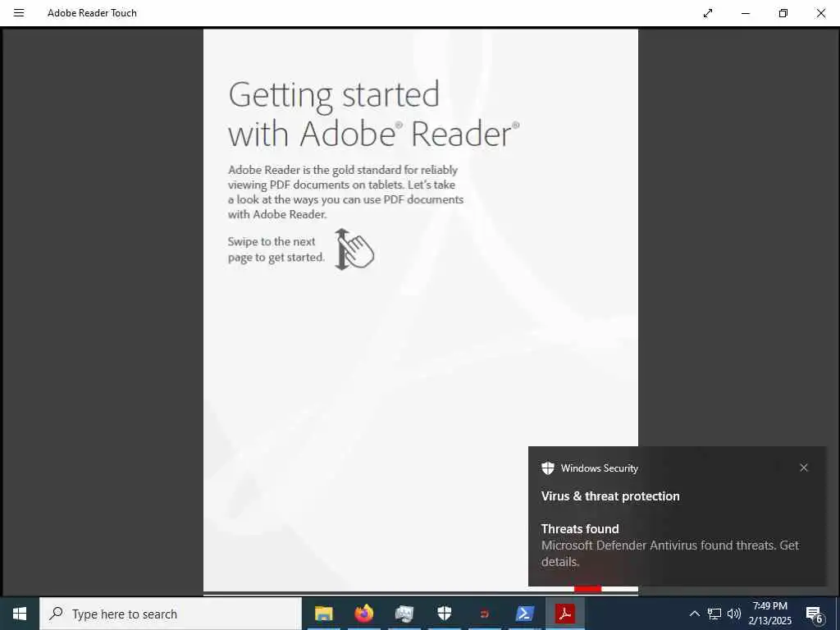Open PowerShell from the taskbar
Viewport: 840px width, 630px height.
[x=524, y=614]
